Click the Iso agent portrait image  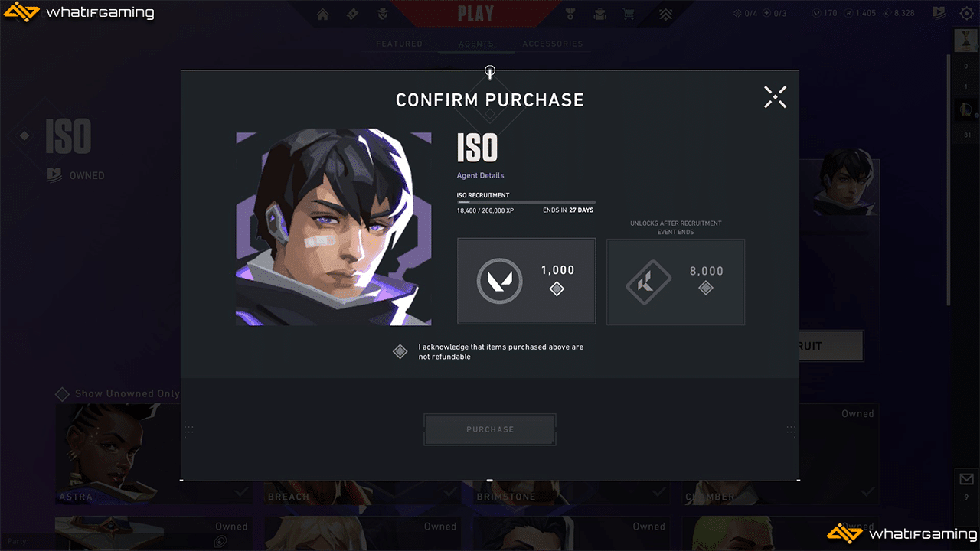[333, 227]
